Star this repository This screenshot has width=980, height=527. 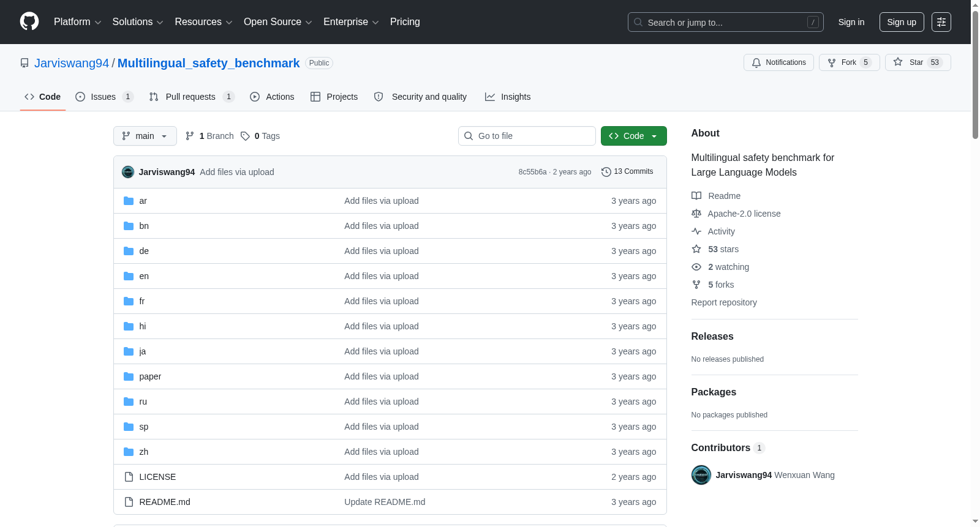coord(918,62)
